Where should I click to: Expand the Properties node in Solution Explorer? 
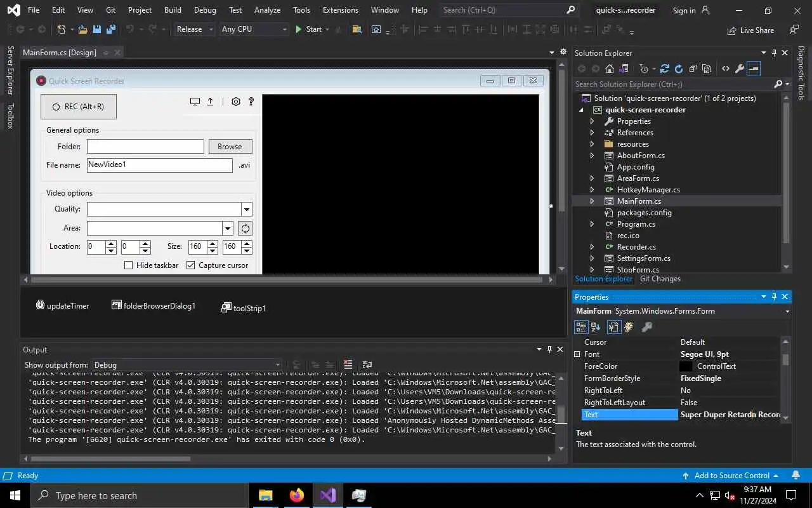coord(592,121)
